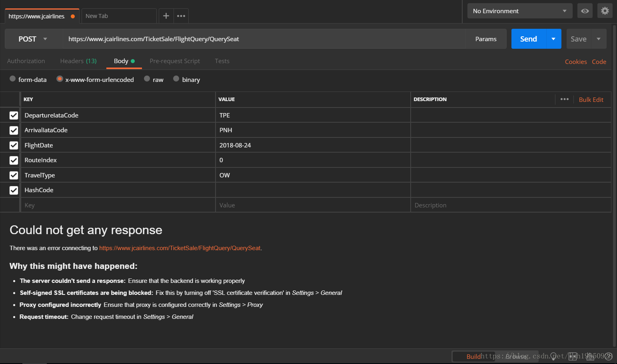Send the request

coord(529,39)
